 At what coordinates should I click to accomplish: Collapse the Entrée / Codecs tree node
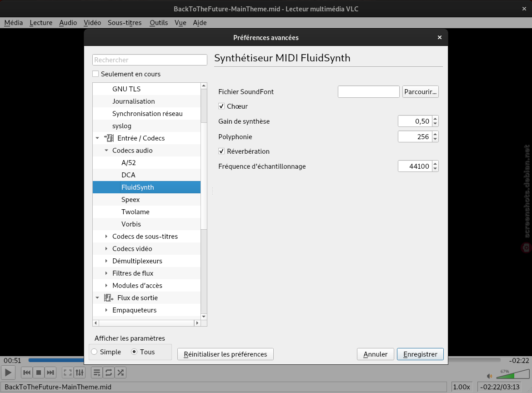pyautogui.click(x=97, y=138)
